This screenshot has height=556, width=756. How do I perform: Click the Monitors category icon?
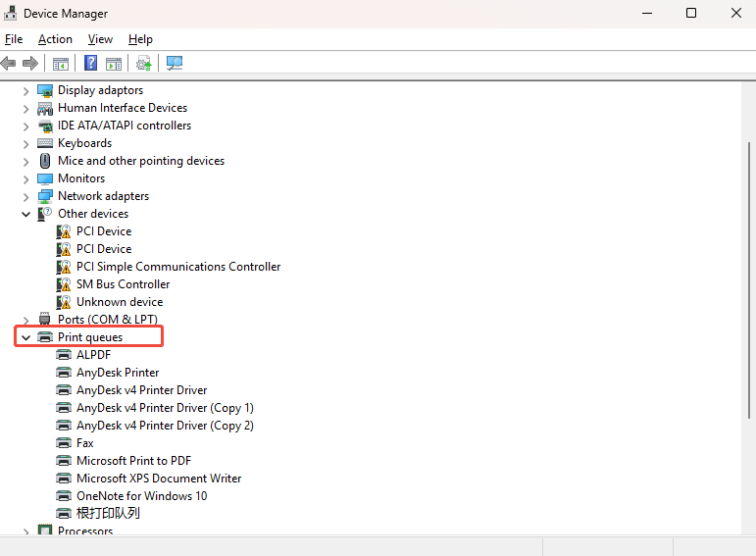[45, 178]
